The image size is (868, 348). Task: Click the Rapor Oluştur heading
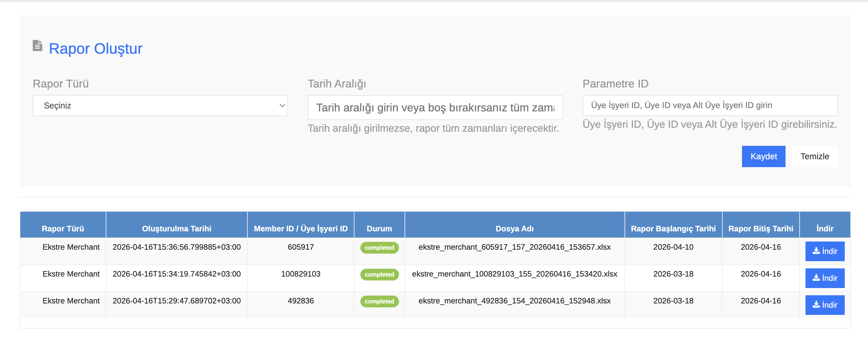[95, 48]
